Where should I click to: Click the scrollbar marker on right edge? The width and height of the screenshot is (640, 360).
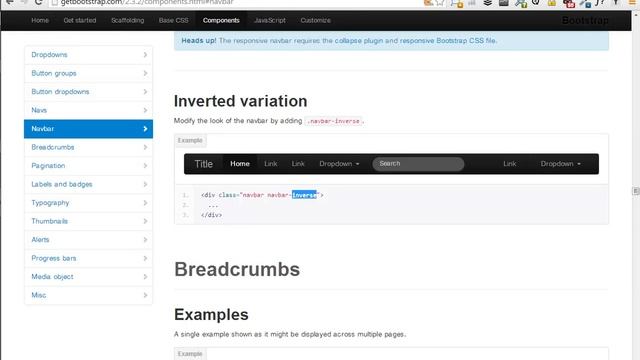pyautogui.click(x=636, y=191)
